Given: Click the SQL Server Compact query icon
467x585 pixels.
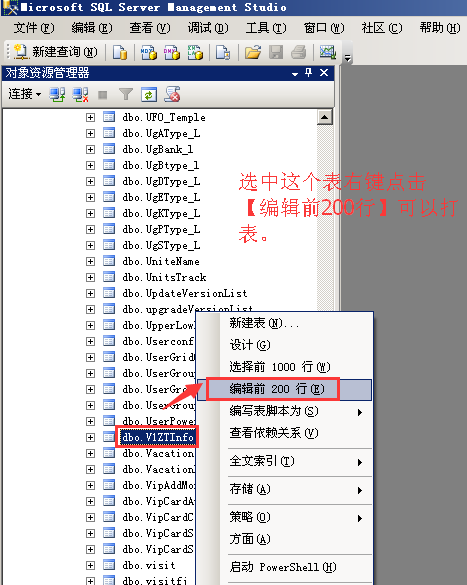Looking at the screenshot, I should pos(223,52).
